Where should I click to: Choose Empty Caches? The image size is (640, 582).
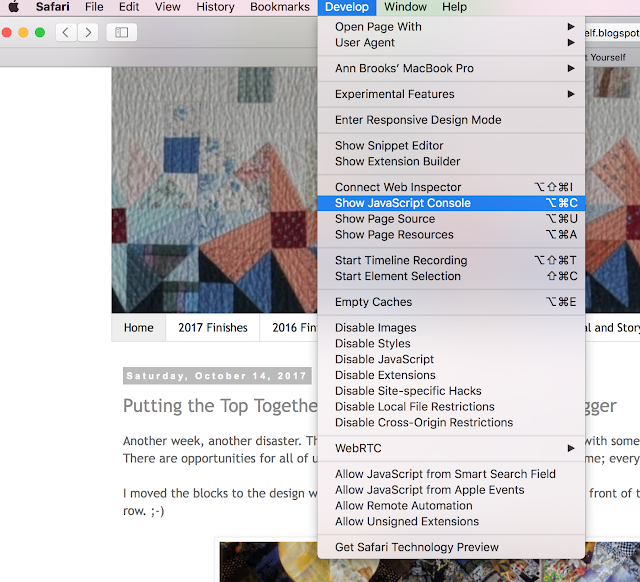pyautogui.click(x=451, y=302)
